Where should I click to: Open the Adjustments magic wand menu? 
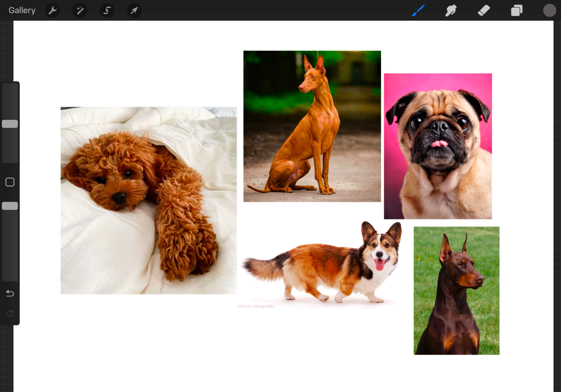80,10
